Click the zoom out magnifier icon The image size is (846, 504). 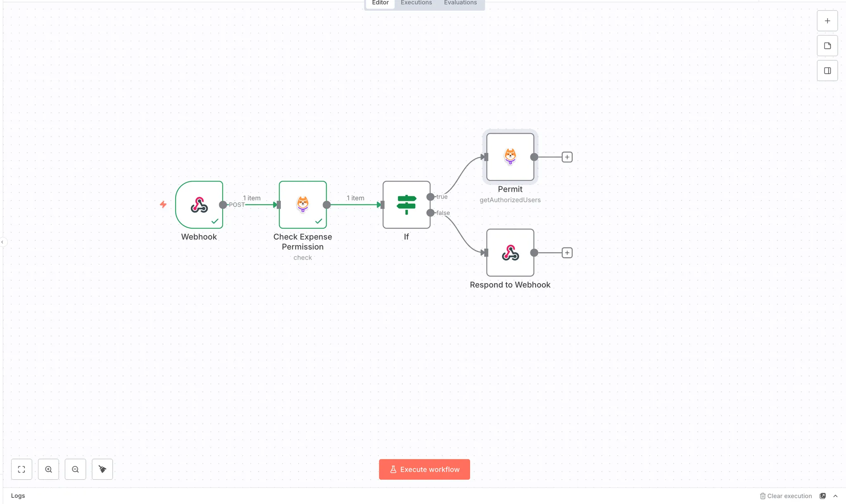click(x=75, y=469)
